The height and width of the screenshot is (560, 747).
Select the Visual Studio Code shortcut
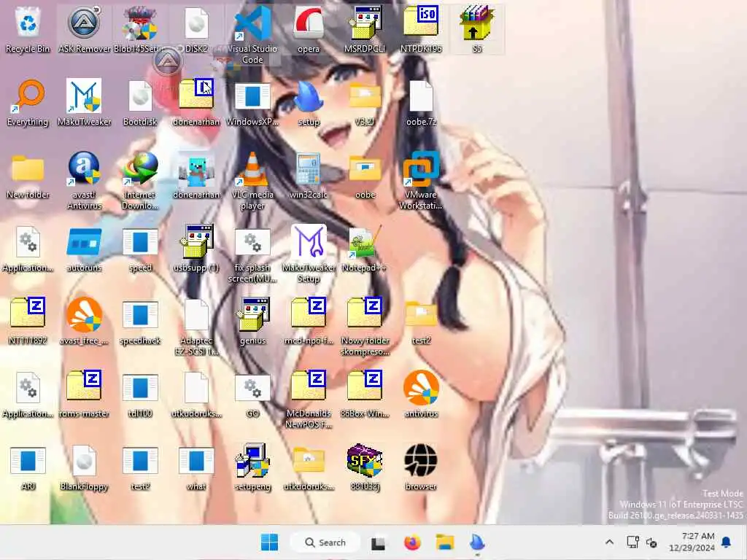click(252, 34)
